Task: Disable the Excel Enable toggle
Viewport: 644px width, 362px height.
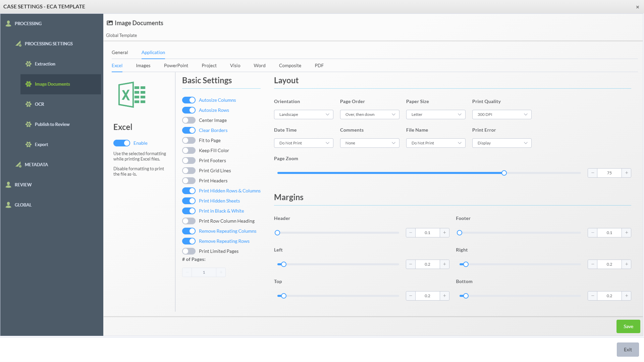Action: [x=122, y=143]
